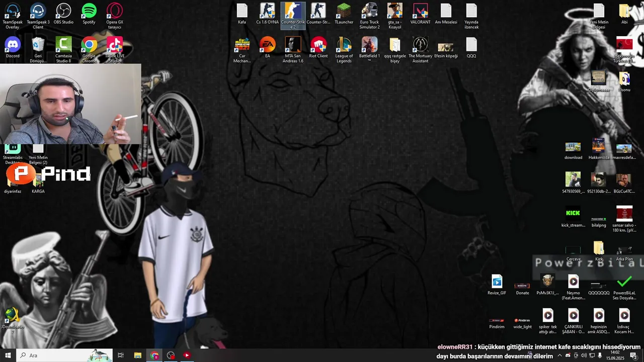Select the Discord desktop icon
The height and width of the screenshot is (362, 644).
[13, 48]
